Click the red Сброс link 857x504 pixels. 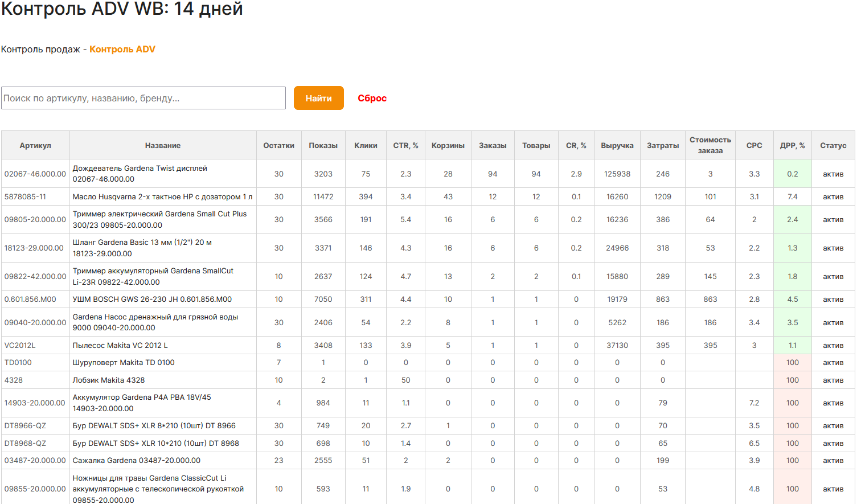coord(372,98)
